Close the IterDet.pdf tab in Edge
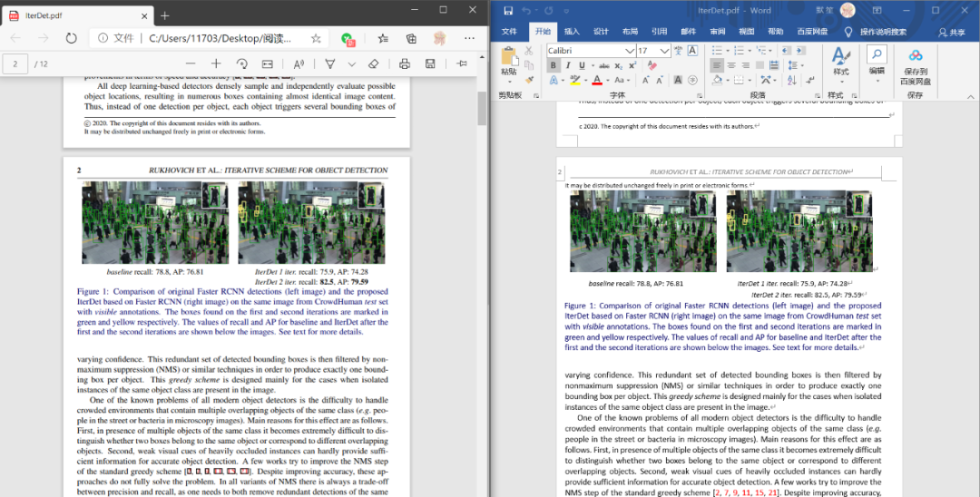980x497 pixels. coord(143,15)
